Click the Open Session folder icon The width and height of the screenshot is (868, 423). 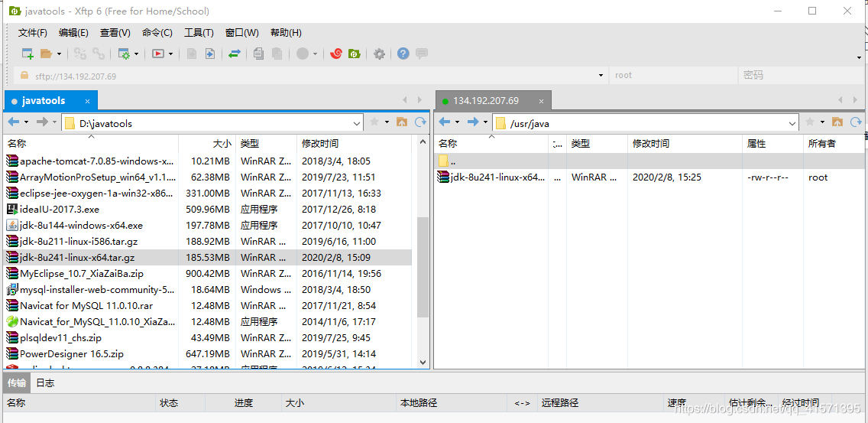[x=46, y=54]
